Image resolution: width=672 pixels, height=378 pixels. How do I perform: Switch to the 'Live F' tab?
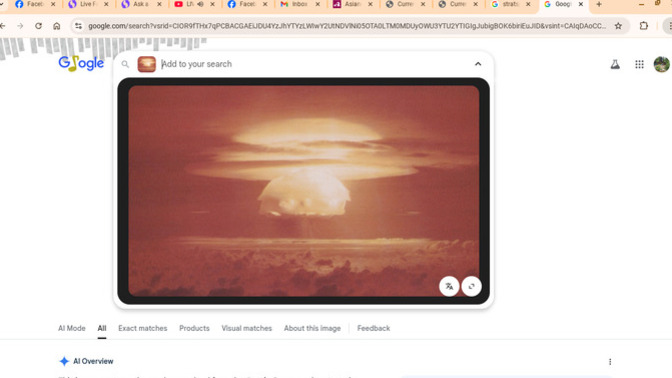click(x=88, y=4)
